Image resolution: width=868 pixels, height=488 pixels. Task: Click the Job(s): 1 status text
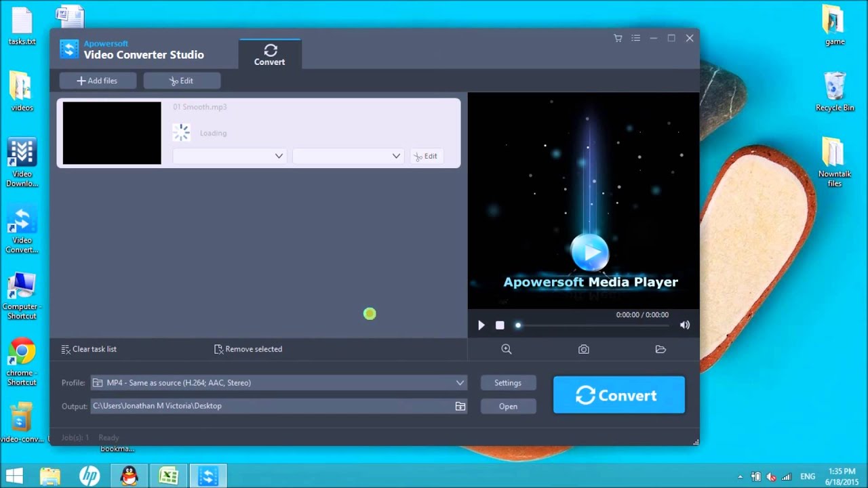pyautogui.click(x=75, y=438)
